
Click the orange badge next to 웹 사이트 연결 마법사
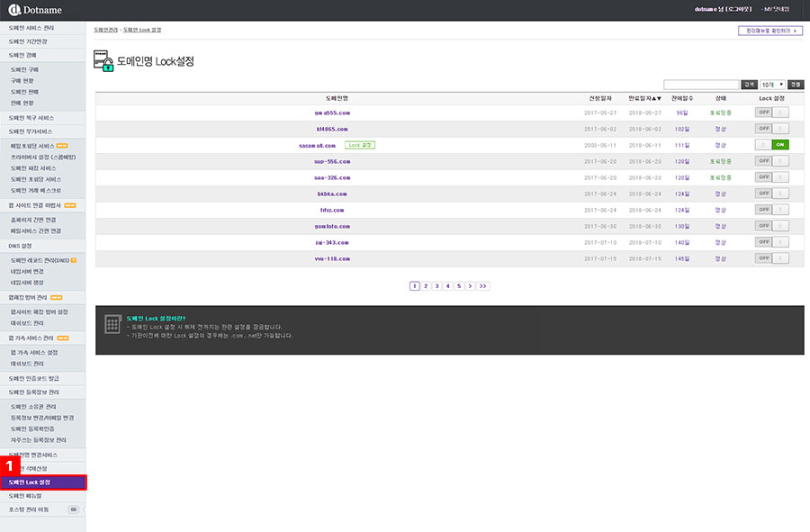pos(70,205)
